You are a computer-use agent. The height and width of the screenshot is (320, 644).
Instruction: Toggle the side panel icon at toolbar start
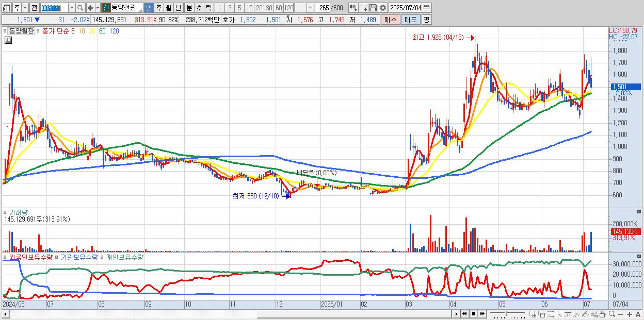pos(7,8)
